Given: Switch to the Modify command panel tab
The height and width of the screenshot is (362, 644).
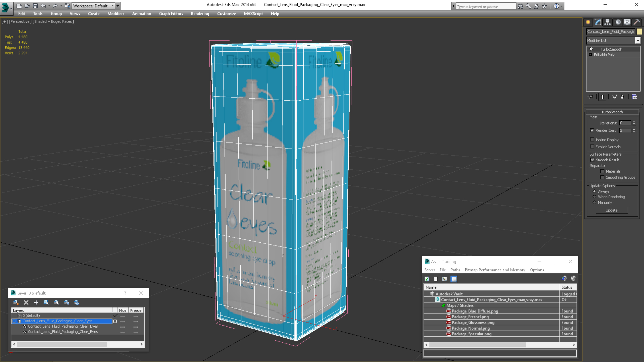Looking at the screenshot, I should [598, 22].
